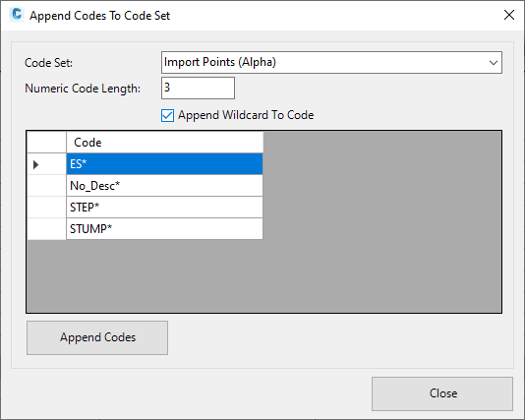The width and height of the screenshot is (525, 420).
Task: Click the application icon in title bar
Action: tap(17, 15)
